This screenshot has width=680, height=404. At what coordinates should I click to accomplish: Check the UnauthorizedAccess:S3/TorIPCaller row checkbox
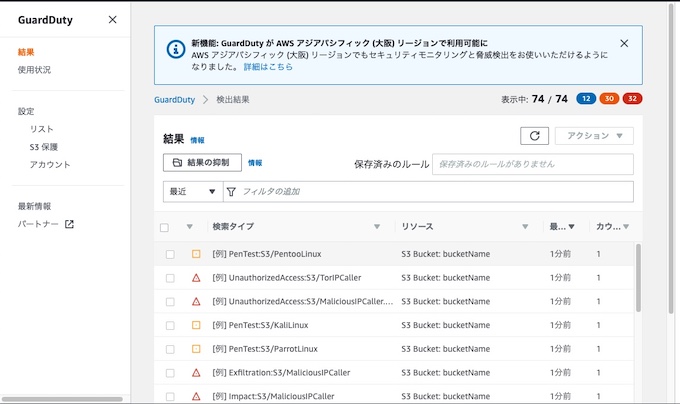pyautogui.click(x=170, y=278)
